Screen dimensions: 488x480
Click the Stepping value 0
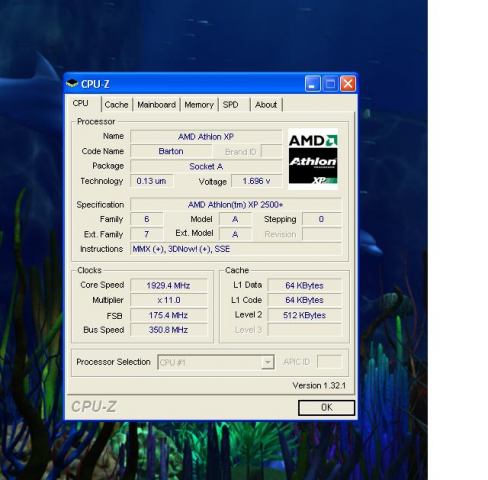click(321, 219)
